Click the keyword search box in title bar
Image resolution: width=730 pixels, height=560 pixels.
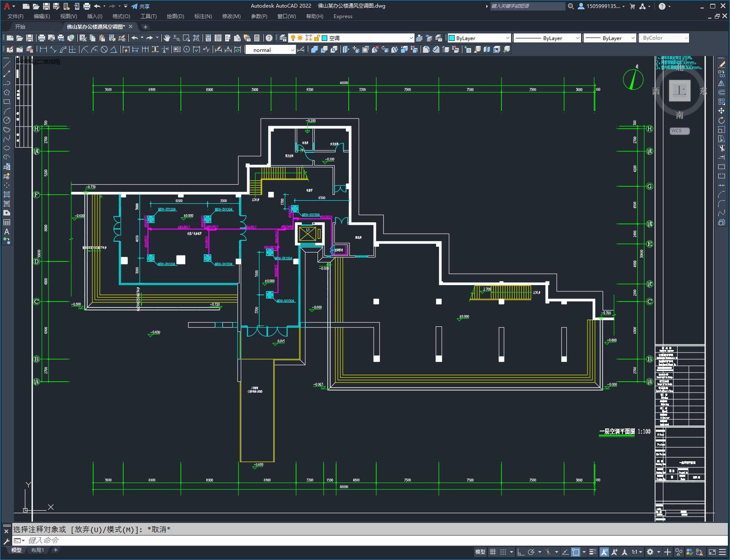(528, 6)
